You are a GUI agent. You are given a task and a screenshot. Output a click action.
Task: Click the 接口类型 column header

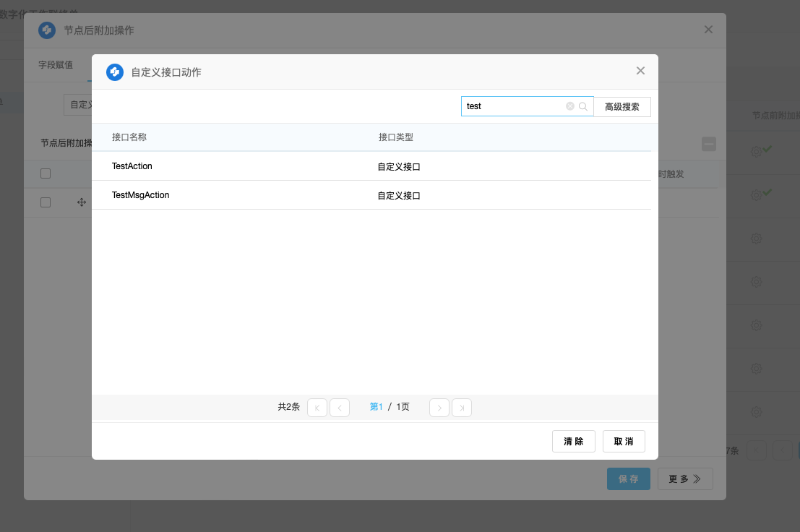tap(396, 137)
